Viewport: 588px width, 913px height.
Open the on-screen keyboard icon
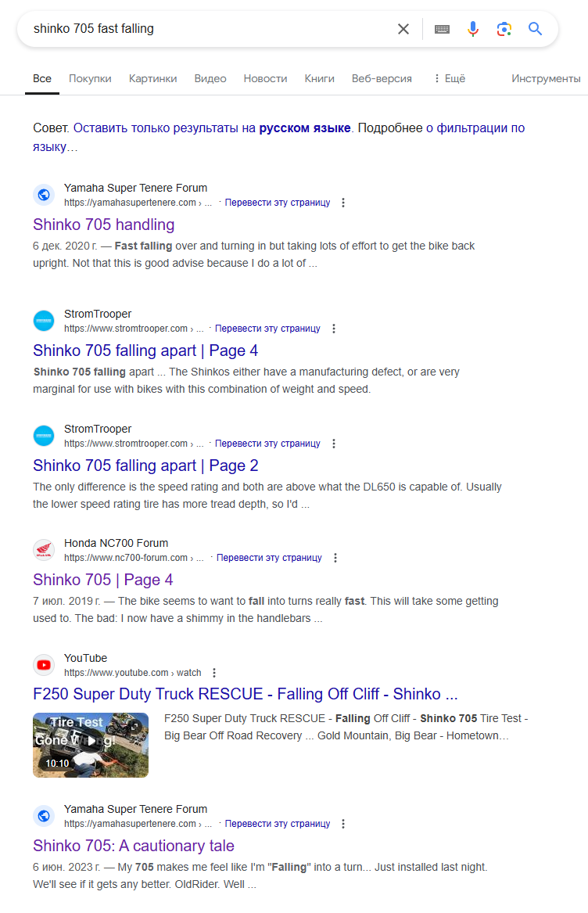(x=442, y=29)
